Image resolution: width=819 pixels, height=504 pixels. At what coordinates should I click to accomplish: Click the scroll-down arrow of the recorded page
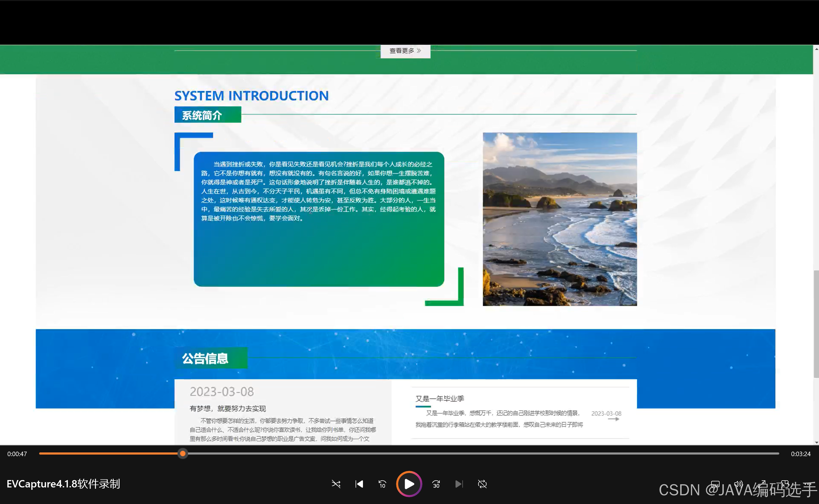[x=816, y=442]
